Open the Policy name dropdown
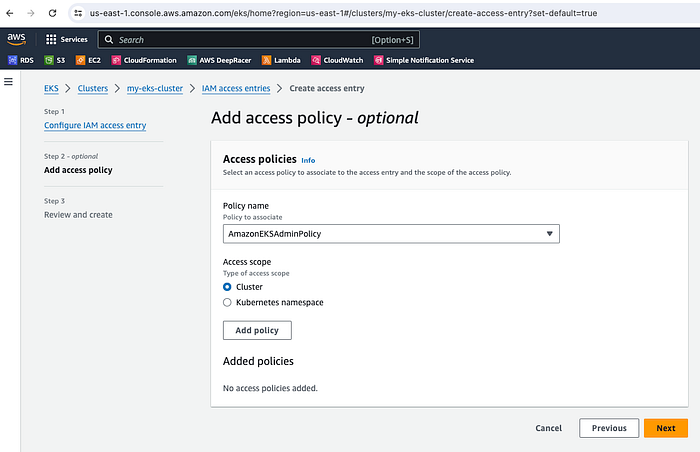The image size is (700, 452). [x=391, y=234]
